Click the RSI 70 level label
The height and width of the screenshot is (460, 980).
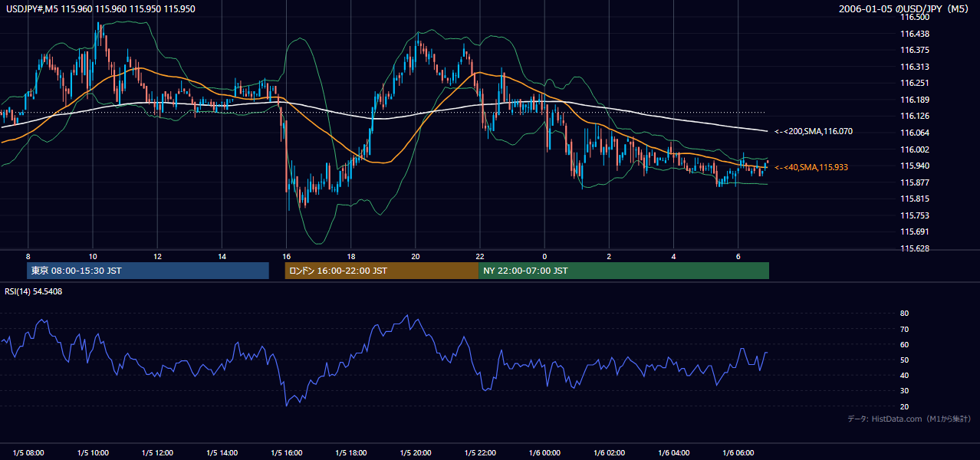904,329
